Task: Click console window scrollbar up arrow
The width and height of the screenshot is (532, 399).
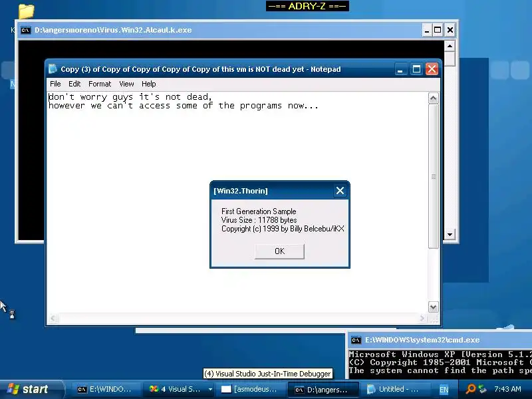Action: 450,46
